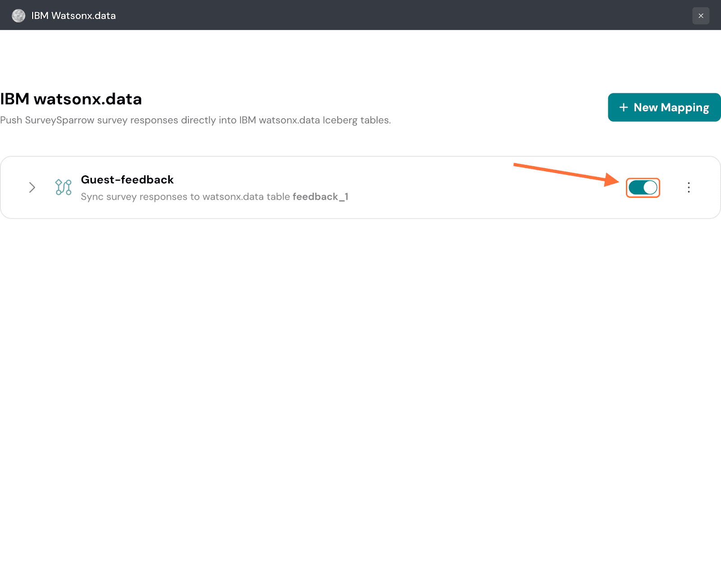Click the plus icon on New Mapping
721x588 pixels.
point(624,107)
